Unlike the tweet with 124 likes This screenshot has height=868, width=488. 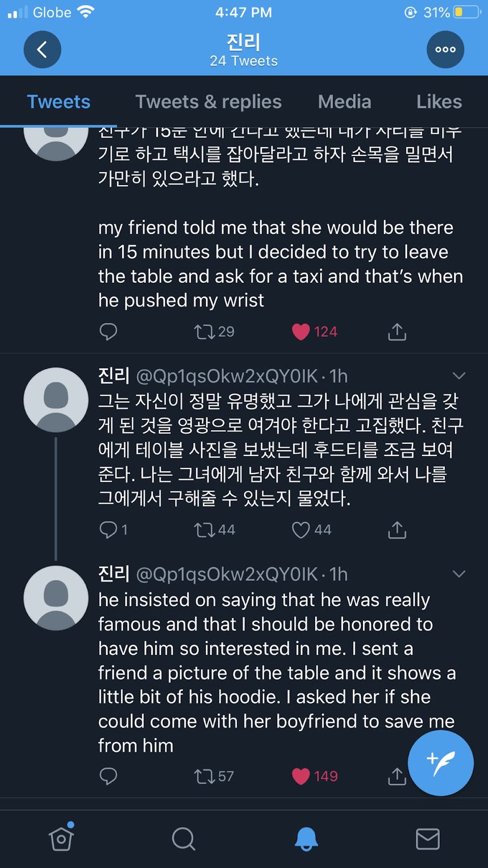(x=301, y=332)
